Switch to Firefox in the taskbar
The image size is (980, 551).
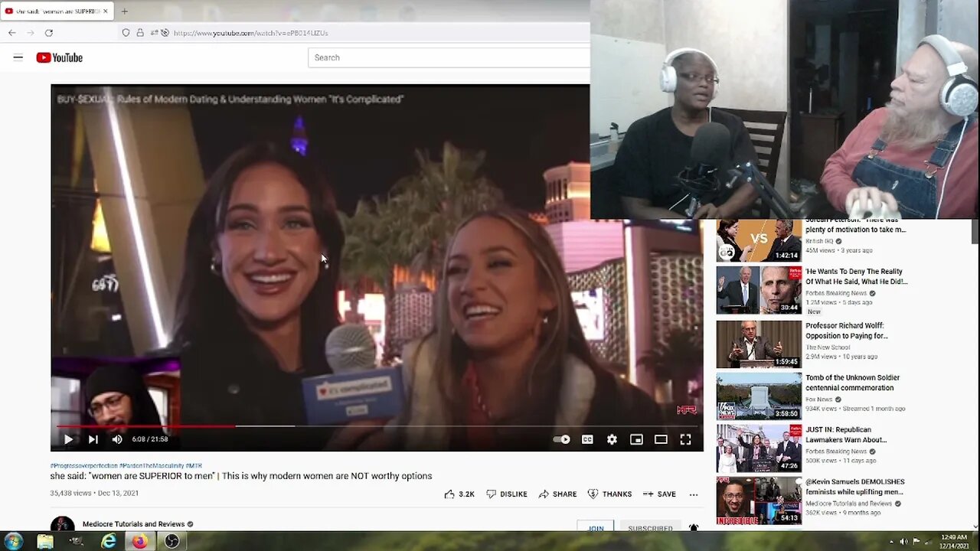pos(139,542)
